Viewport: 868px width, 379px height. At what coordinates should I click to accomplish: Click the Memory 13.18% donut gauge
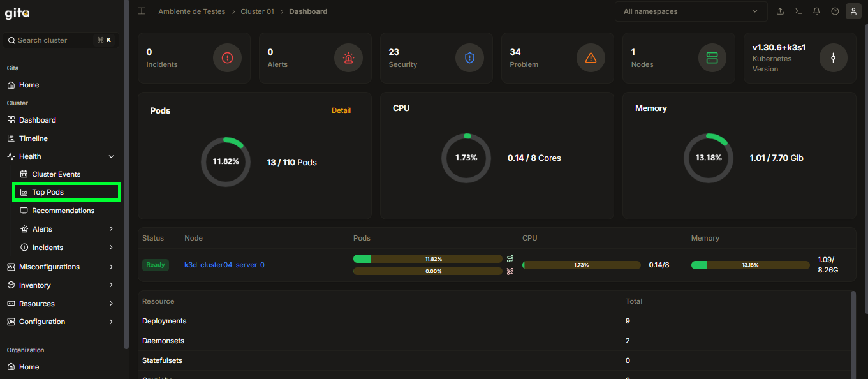point(709,158)
